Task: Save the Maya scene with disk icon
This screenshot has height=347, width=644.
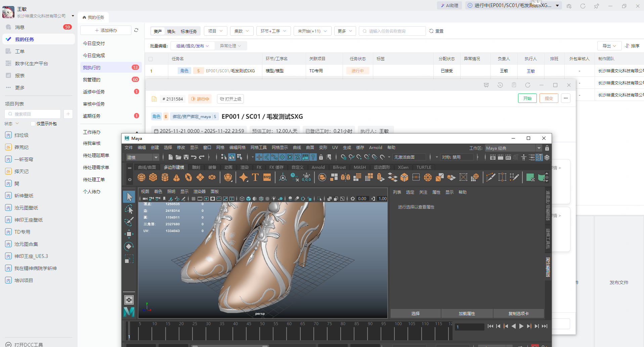Action: [186, 157]
